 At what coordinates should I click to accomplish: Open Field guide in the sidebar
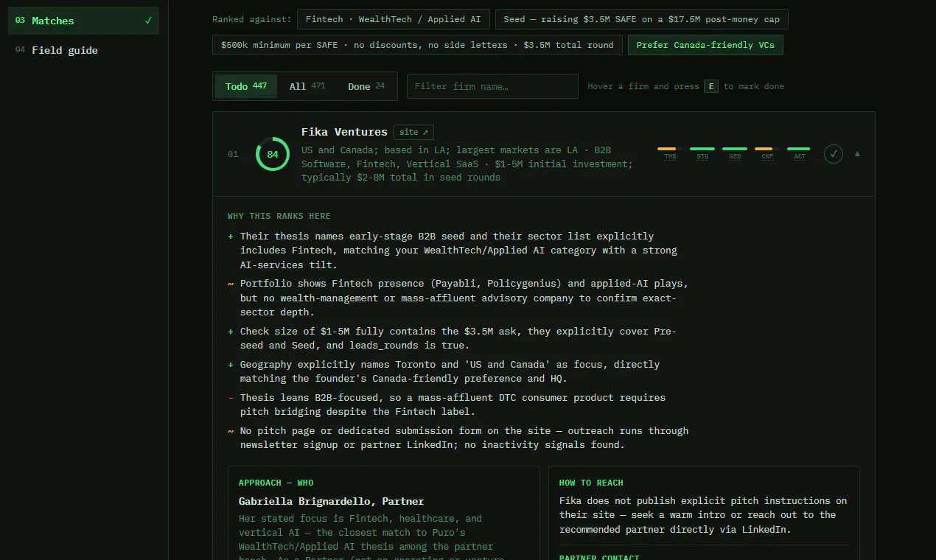click(x=83, y=50)
